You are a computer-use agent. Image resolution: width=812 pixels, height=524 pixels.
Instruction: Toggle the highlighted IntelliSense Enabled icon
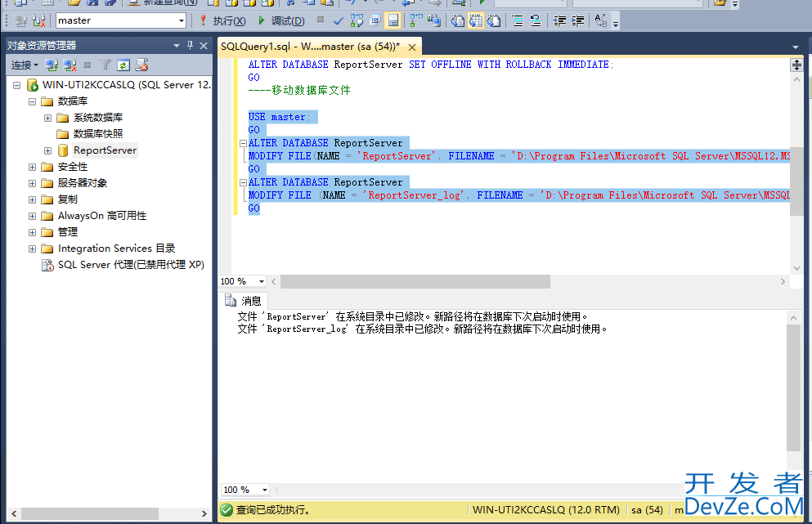[393, 20]
